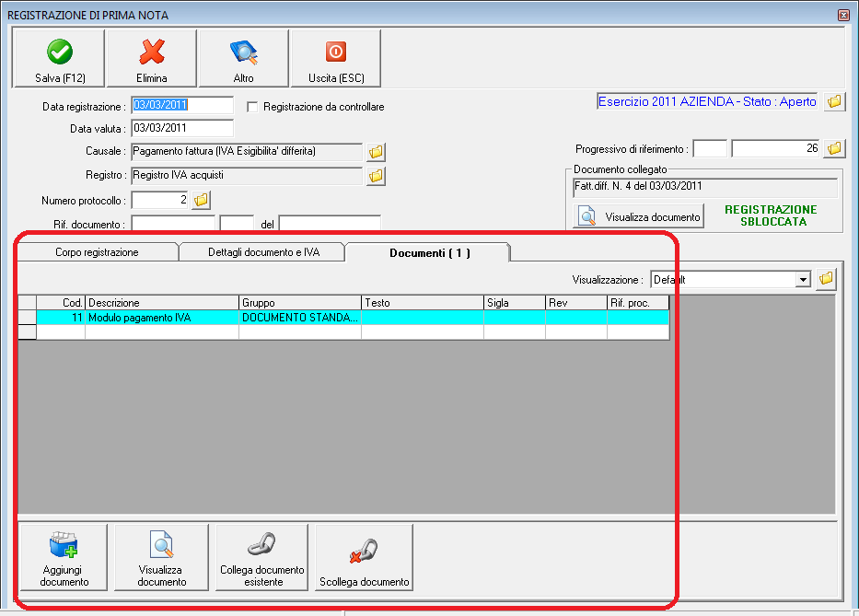Click the Numero protocollo field
Screen dimensions: 859x616
(x=160, y=200)
